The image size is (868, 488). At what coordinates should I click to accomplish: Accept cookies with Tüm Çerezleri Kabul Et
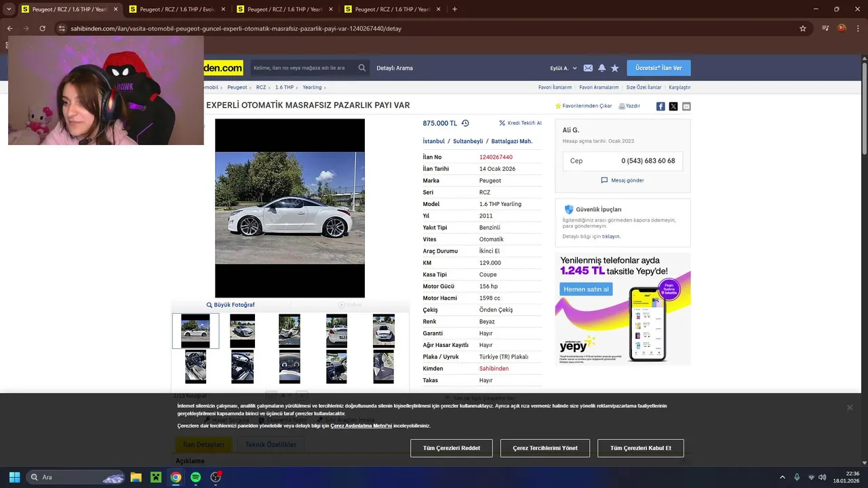coord(641,448)
